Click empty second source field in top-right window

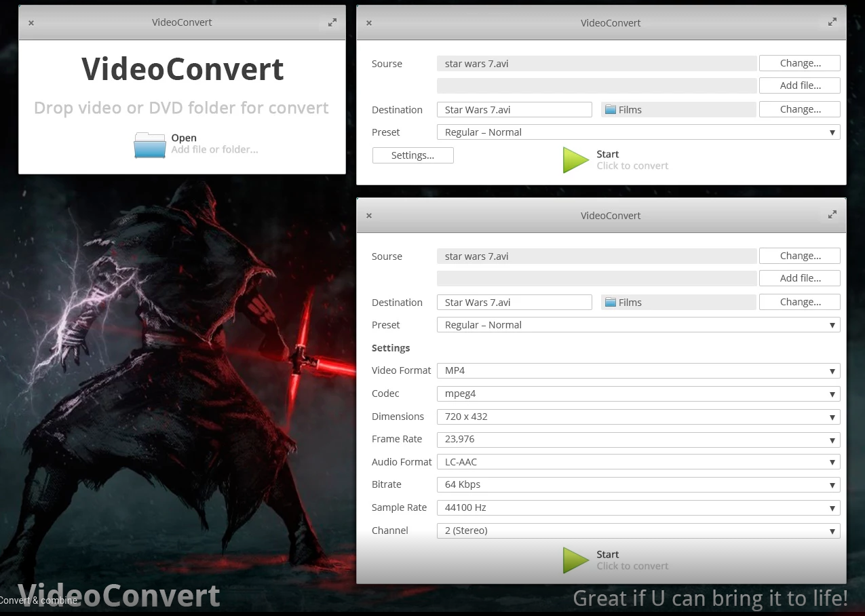click(597, 85)
